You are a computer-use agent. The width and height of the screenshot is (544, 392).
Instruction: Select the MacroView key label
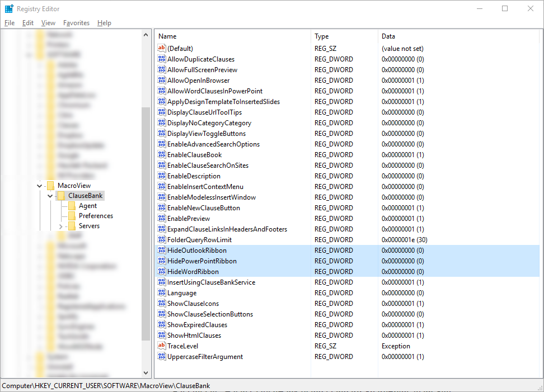pos(74,186)
